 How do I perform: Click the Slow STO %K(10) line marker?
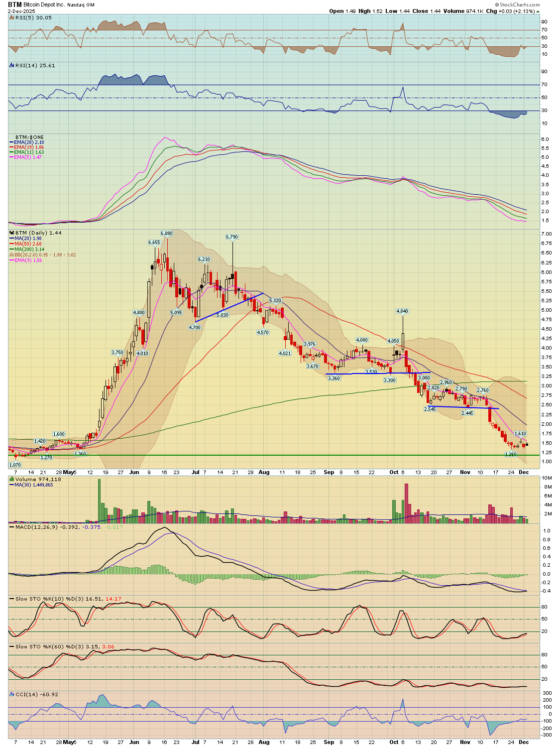pos(12,599)
